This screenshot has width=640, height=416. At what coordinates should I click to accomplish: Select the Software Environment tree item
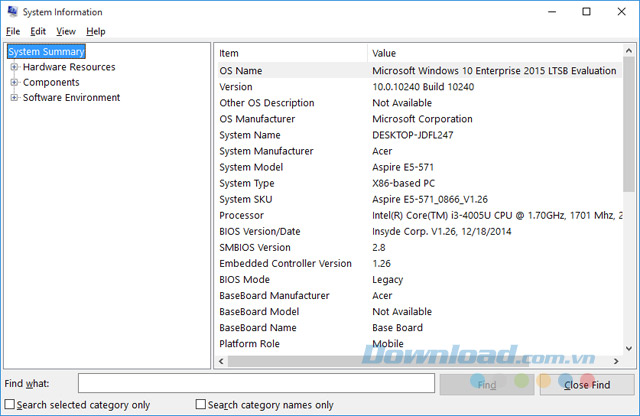pos(71,98)
